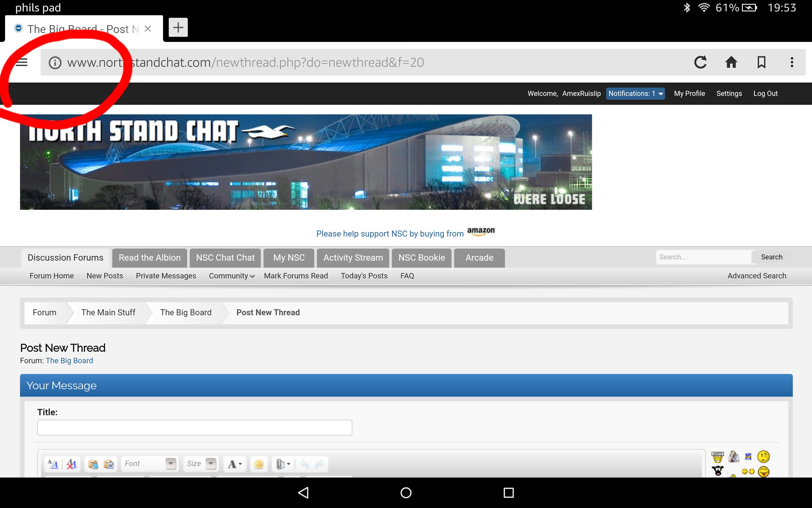This screenshot has height=508, width=812.
Task: Open My Profile
Action: pyautogui.click(x=690, y=93)
